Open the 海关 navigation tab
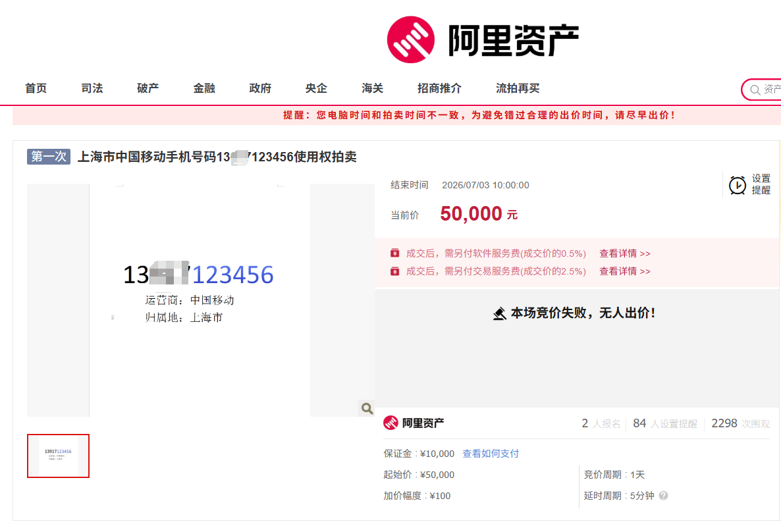The image size is (781, 532). coord(373,88)
